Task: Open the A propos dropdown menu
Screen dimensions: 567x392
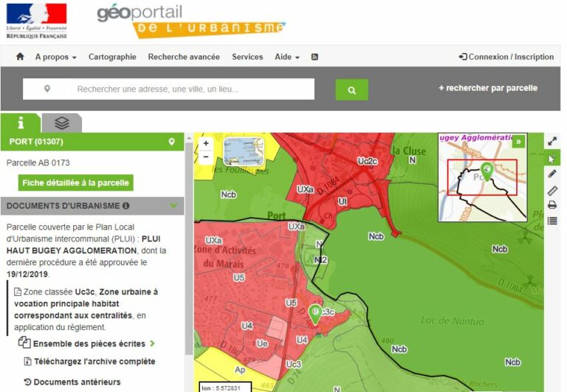Action: pos(55,57)
